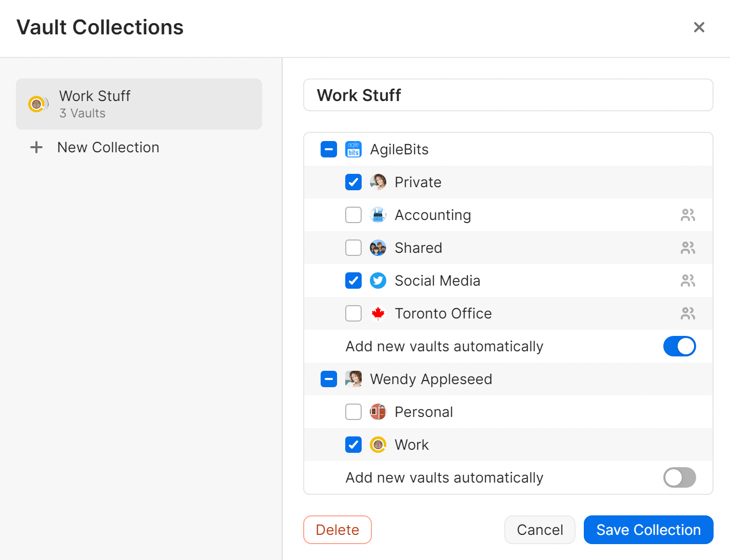Click the Shared vault label
The width and height of the screenshot is (730, 560).
click(419, 248)
